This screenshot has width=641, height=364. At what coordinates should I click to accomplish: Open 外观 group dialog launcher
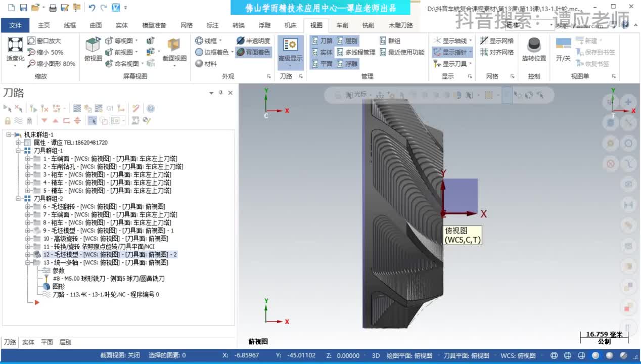click(268, 76)
